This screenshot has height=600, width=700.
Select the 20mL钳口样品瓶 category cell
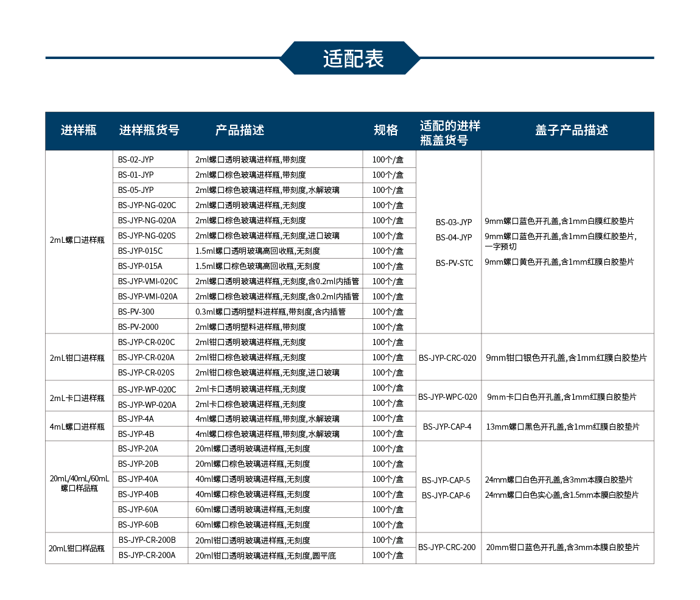[x=77, y=548]
